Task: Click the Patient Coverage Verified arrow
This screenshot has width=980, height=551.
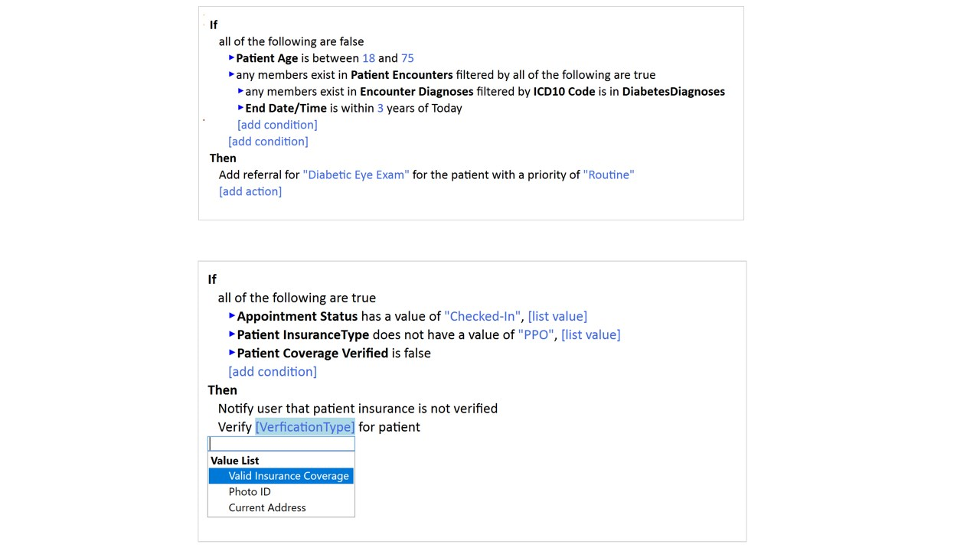Action: pyautogui.click(x=232, y=353)
